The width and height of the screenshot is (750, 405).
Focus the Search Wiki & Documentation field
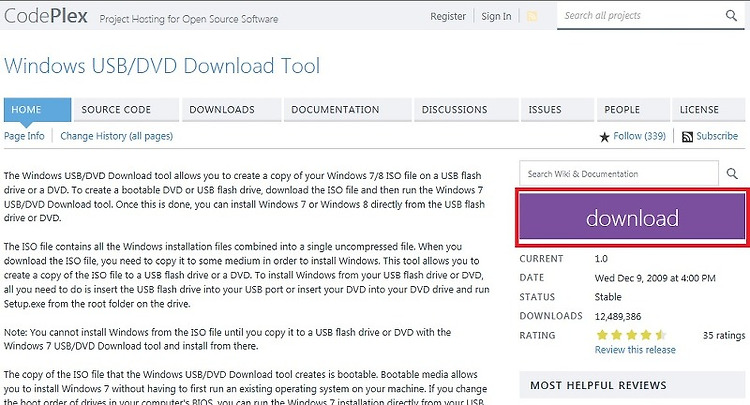[x=619, y=174]
